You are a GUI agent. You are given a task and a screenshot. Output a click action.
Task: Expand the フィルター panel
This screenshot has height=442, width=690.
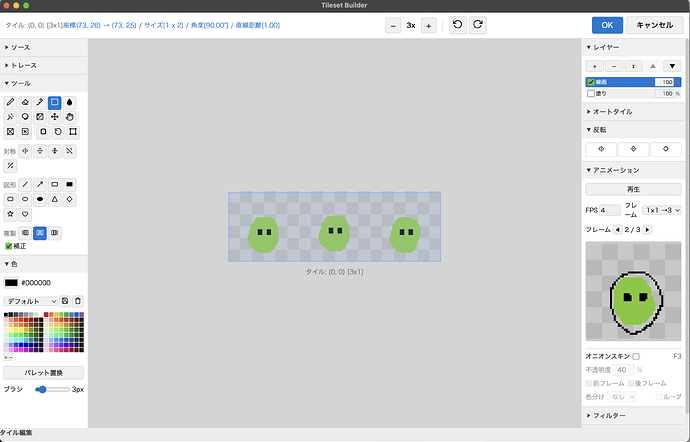[634, 416]
